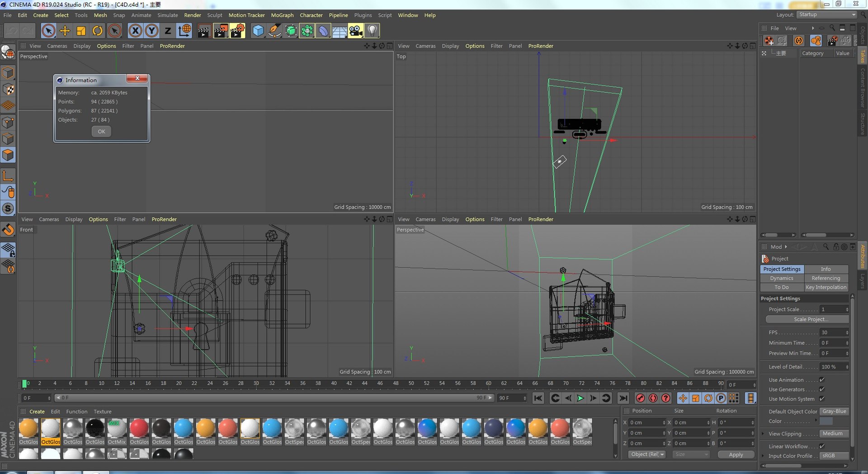The image size is (868, 474).
Task: Open render to Picture Viewer icon
Action: pyautogui.click(x=221, y=31)
